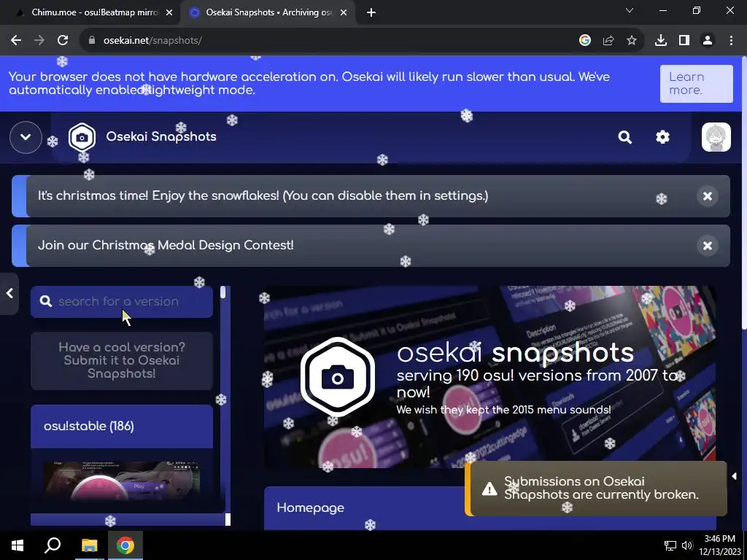
Task: Go back to the previous page
Action: click(16, 41)
